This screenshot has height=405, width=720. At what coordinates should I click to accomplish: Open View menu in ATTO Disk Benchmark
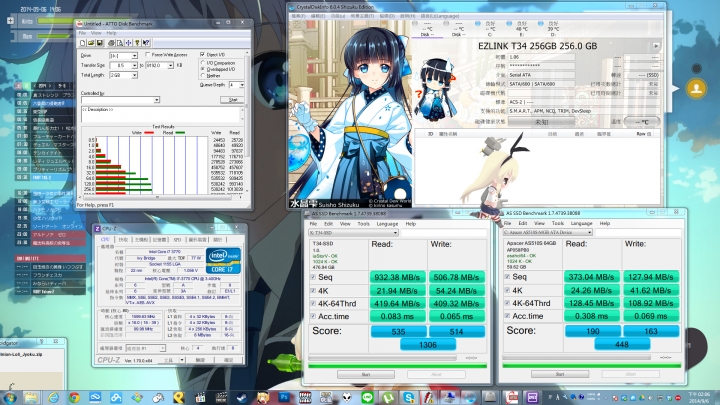(x=96, y=33)
